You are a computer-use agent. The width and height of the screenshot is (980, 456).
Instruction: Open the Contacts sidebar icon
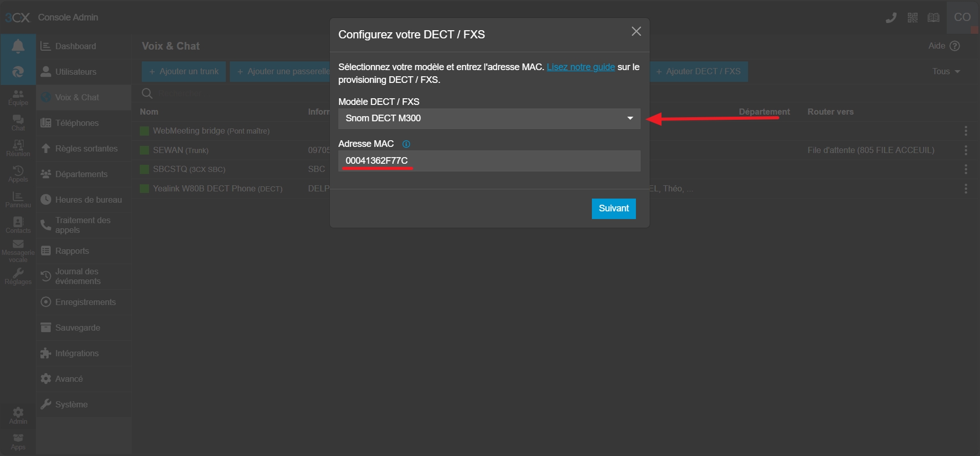18,225
